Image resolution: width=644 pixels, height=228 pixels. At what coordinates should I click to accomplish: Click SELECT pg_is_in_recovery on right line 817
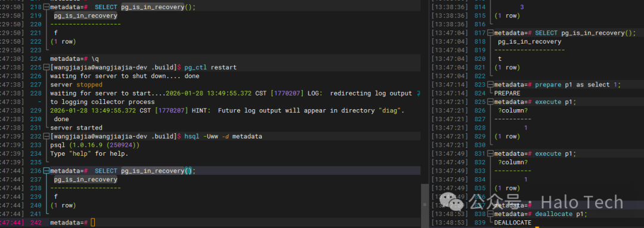point(586,33)
